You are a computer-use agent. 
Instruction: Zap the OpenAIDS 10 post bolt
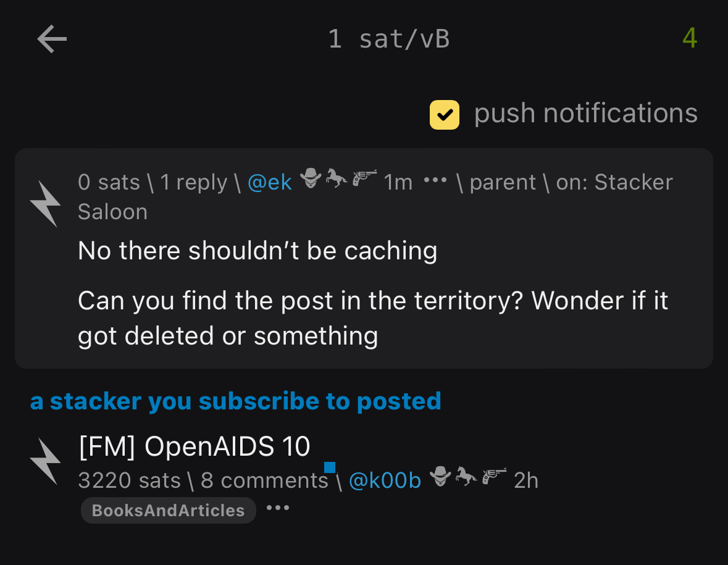click(45, 461)
